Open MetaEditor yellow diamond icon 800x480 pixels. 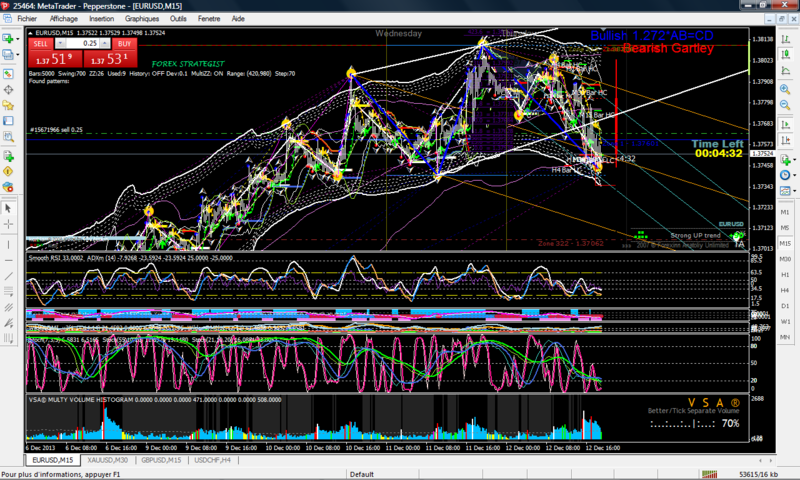pos(8,171)
